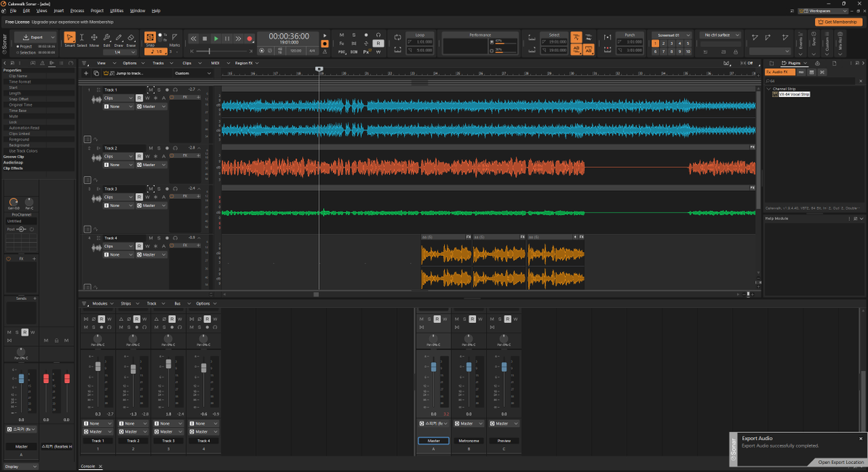The height and width of the screenshot is (472, 868).
Task: Pause the transport
Action: click(x=227, y=38)
